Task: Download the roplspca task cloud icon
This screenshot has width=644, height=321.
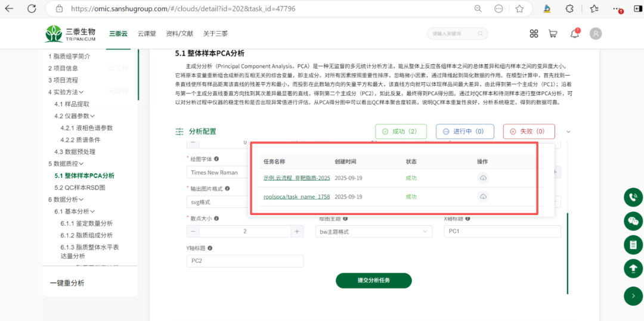Action: (483, 197)
